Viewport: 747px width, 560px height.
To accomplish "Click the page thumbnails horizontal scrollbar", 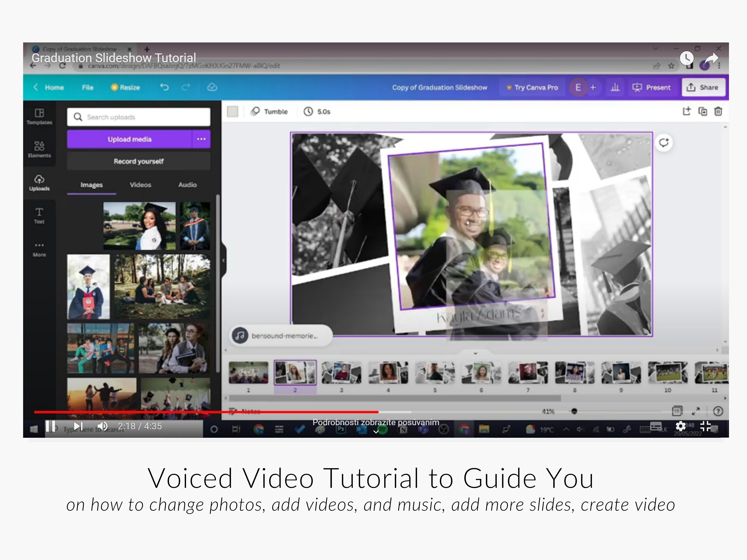I will 395,398.
